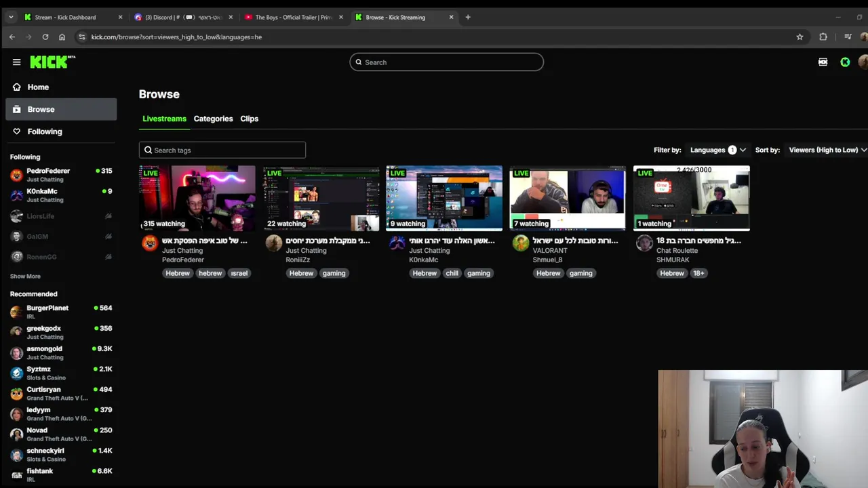Click the Browse sidebar icon
Viewport: 868px width, 488px height.
(x=16, y=109)
